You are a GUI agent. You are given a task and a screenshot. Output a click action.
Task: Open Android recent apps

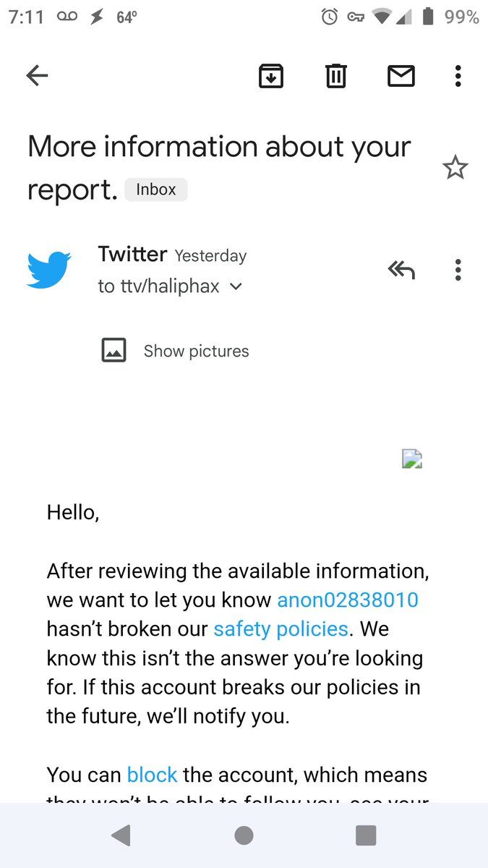[366, 835]
